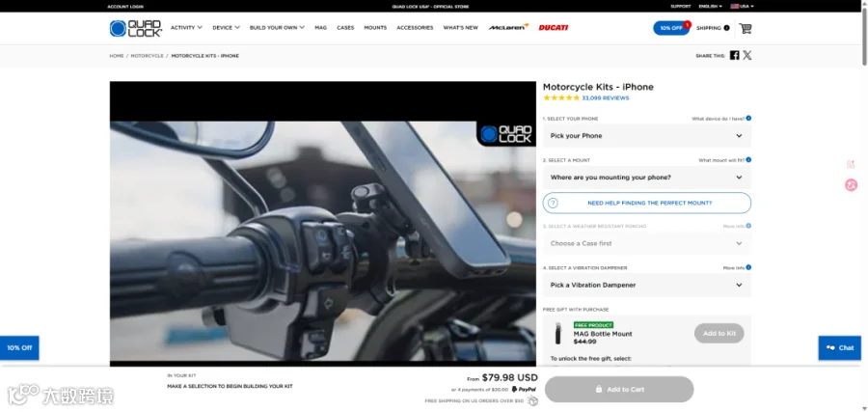Click the $79.98 USD price text
Viewport: 868px width, 412px height.
coord(510,377)
